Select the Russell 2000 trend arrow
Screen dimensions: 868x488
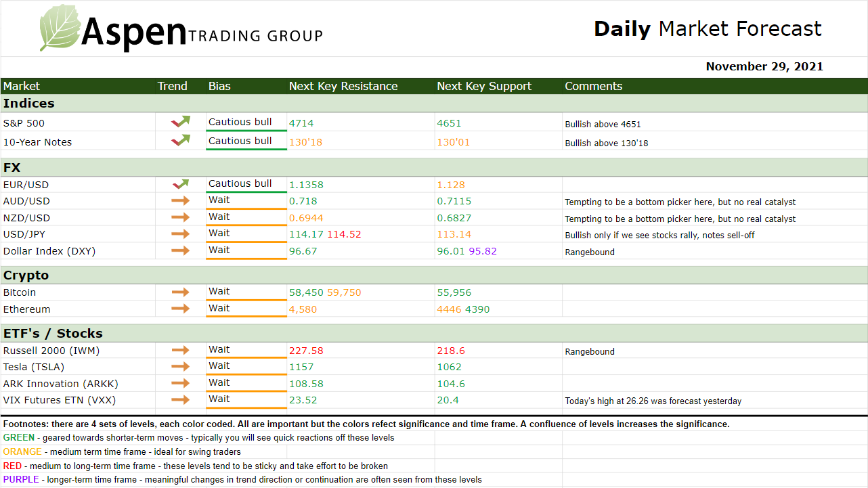point(181,350)
